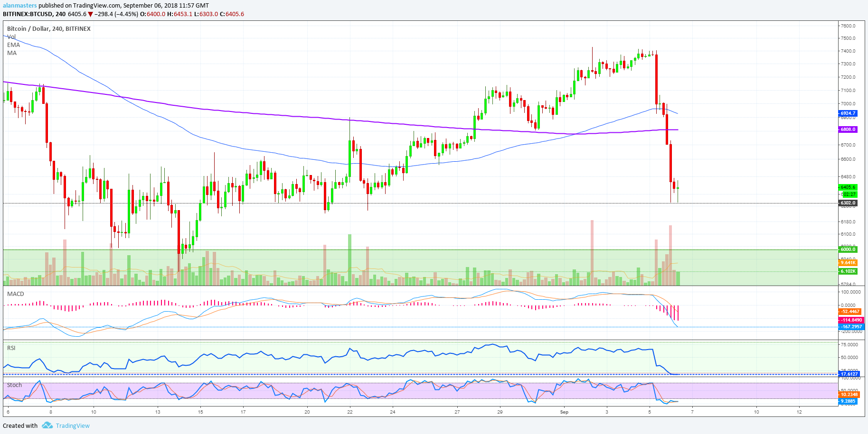Viewport: 868px width, 434px height.
Task: Select the Bitcoin / Dollar chart title
Action: pos(49,28)
